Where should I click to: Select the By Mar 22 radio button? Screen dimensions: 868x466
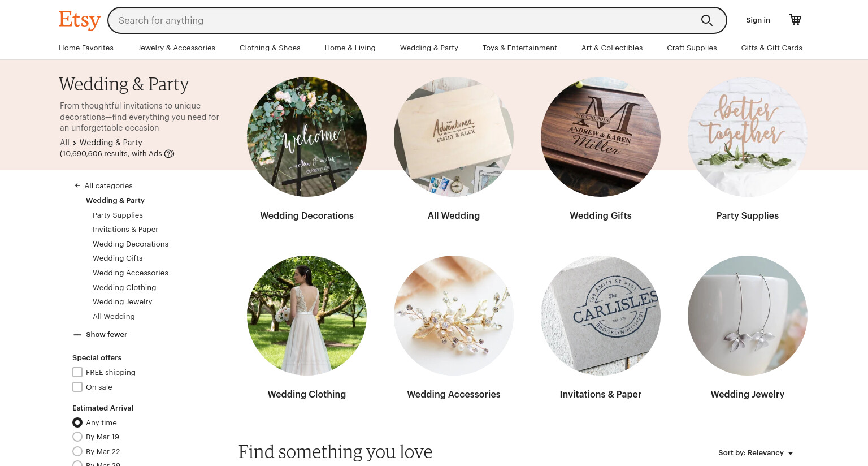pyautogui.click(x=77, y=451)
